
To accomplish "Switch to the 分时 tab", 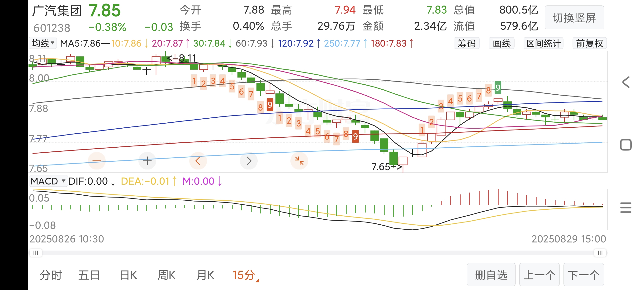I will point(51,275).
